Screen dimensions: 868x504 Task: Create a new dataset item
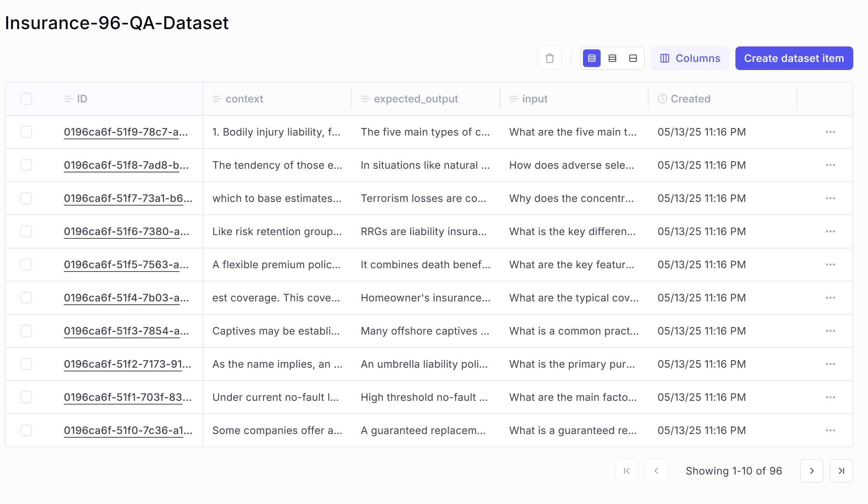click(794, 58)
